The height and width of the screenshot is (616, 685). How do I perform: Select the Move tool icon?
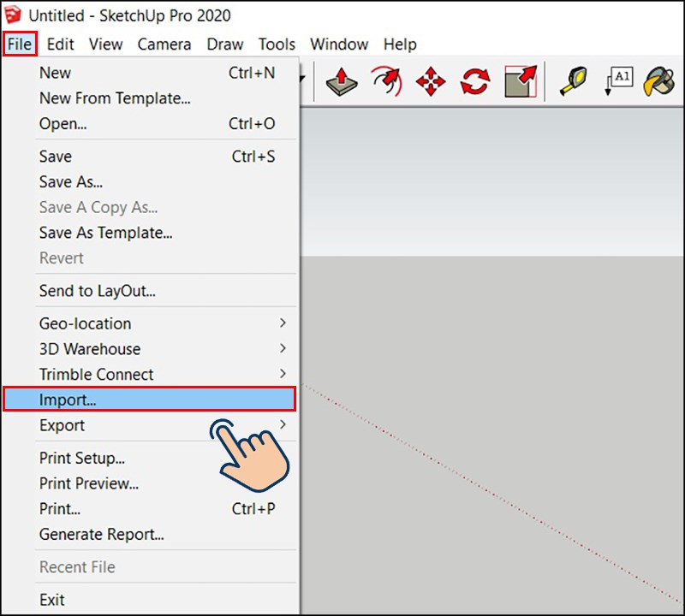tap(431, 81)
